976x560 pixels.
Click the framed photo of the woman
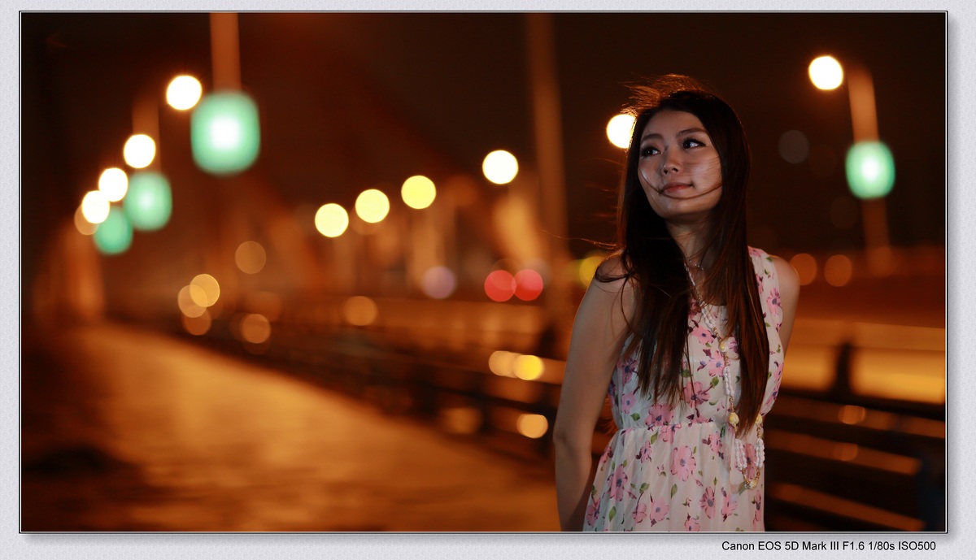tap(484, 272)
